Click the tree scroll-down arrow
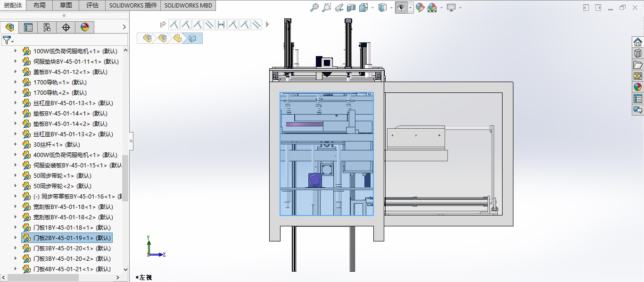Screen dimensions: 644x282 125,270
